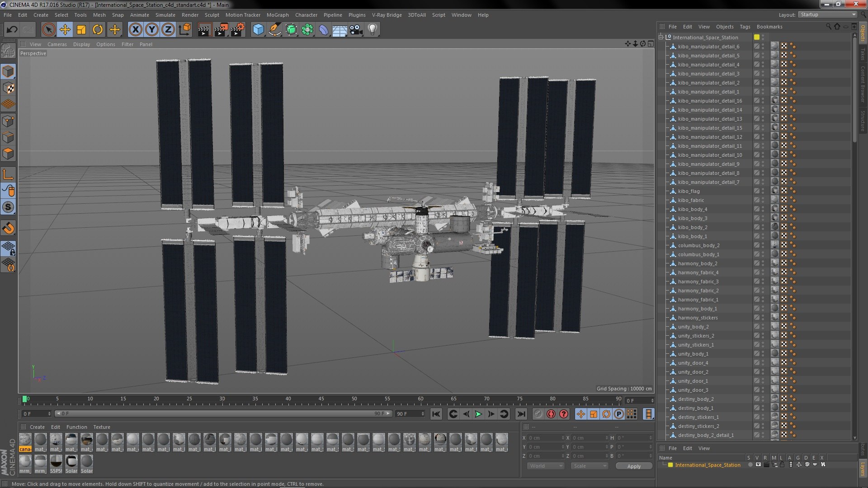This screenshot has height=488, width=868.
Task: Toggle visibility dots for kibo_fabric
Action: [763, 200]
